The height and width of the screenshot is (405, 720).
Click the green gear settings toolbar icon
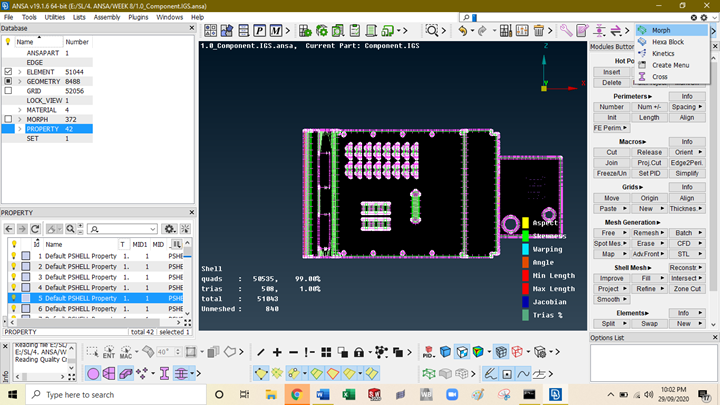[322, 31]
